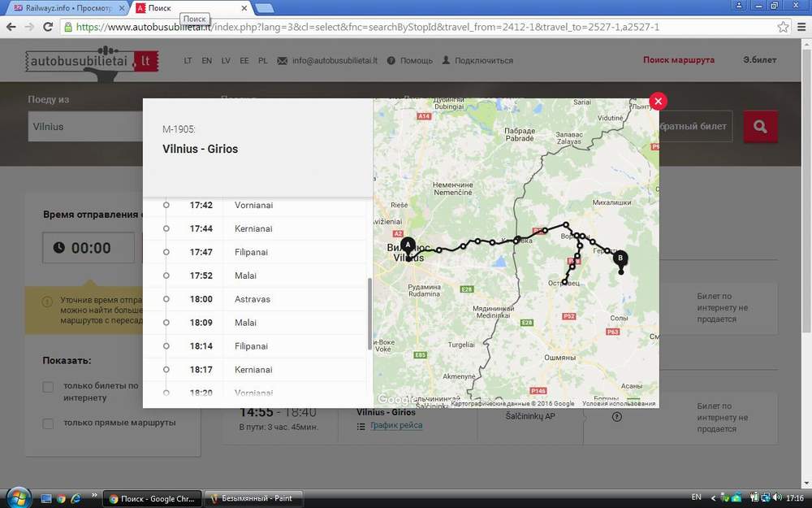Toggle 'только билеты по интернету' checkbox
The image size is (812, 508).
tap(48, 387)
